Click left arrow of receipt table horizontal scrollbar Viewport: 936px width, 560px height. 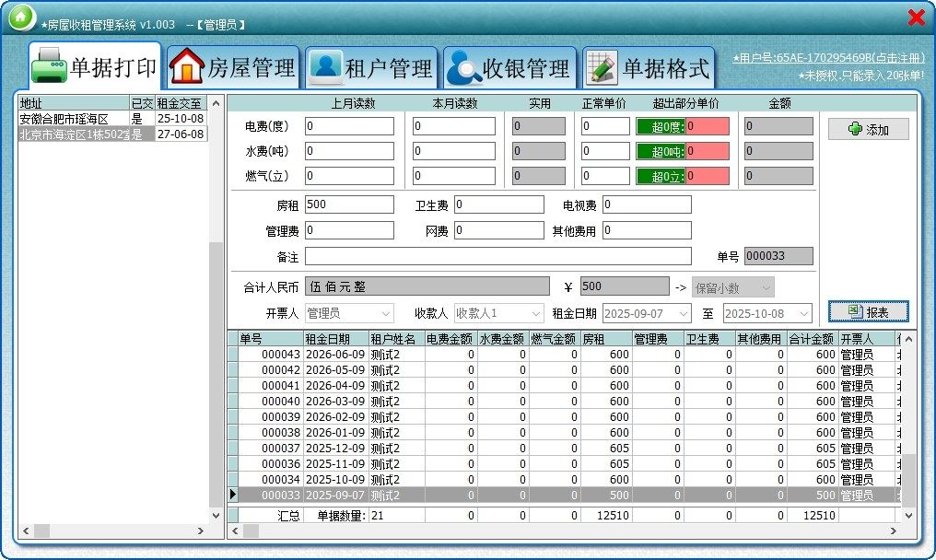pyautogui.click(x=235, y=531)
